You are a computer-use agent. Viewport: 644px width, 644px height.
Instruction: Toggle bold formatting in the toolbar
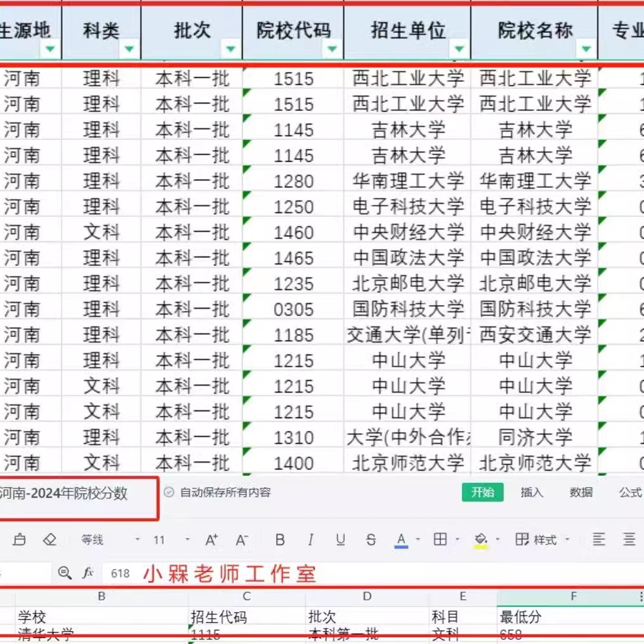(x=279, y=540)
